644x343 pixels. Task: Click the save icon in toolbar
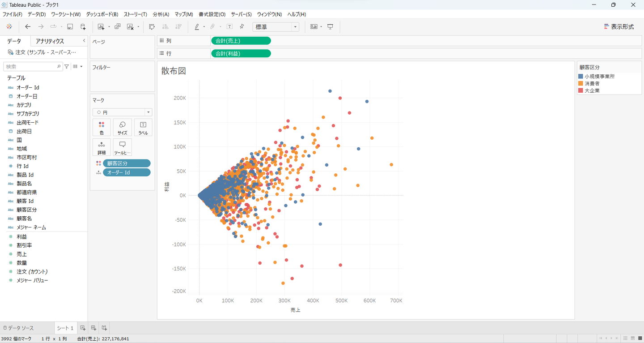(x=70, y=27)
